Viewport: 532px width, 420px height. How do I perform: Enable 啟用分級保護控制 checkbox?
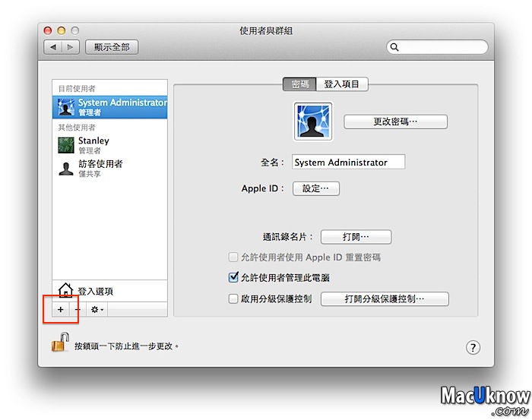coord(234,299)
